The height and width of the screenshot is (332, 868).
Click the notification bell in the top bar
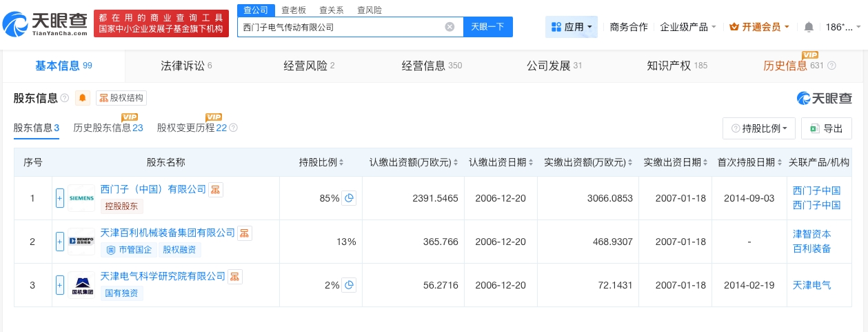pyautogui.click(x=809, y=27)
